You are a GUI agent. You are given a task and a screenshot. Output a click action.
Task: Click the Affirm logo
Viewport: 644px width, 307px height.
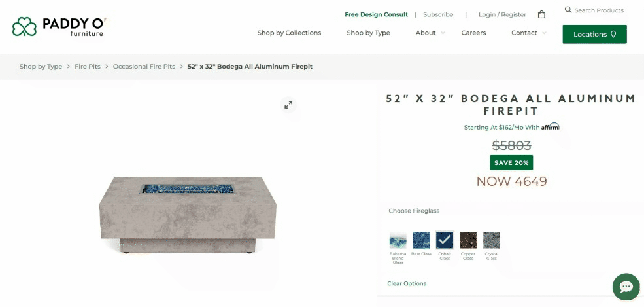pyautogui.click(x=550, y=127)
